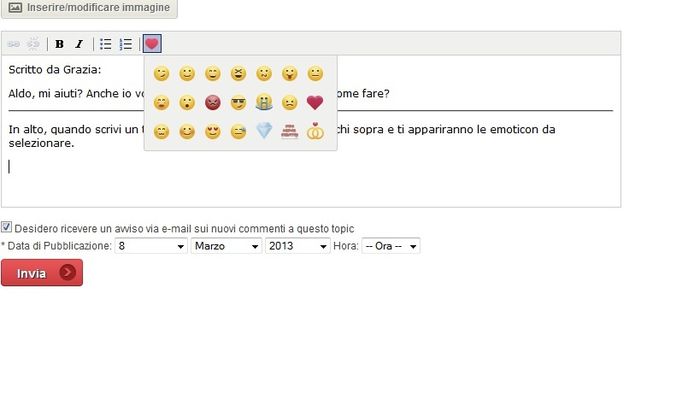700x393 pixels.
Task: Select the straight-mouth neutral emoticon
Action: coord(315,73)
